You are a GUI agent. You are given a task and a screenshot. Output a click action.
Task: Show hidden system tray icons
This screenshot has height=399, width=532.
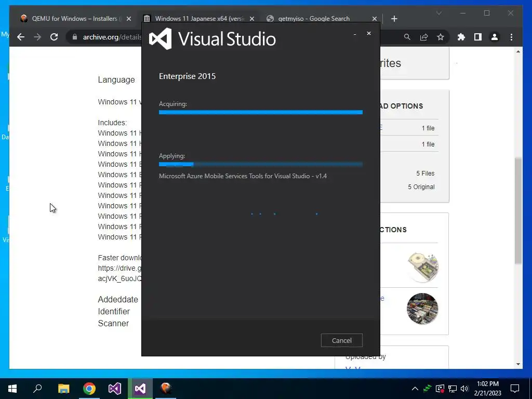click(x=415, y=389)
